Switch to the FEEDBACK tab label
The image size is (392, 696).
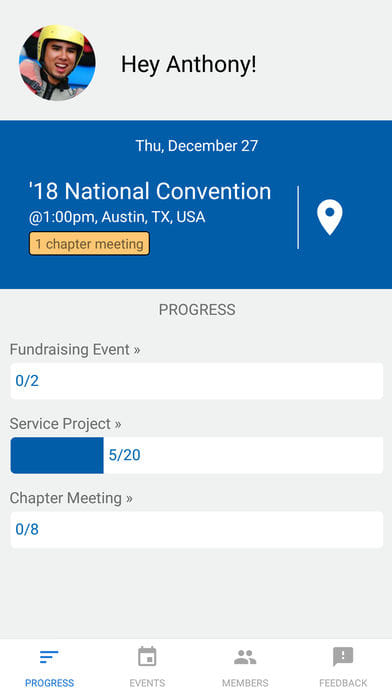pyautogui.click(x=343, y=683)
